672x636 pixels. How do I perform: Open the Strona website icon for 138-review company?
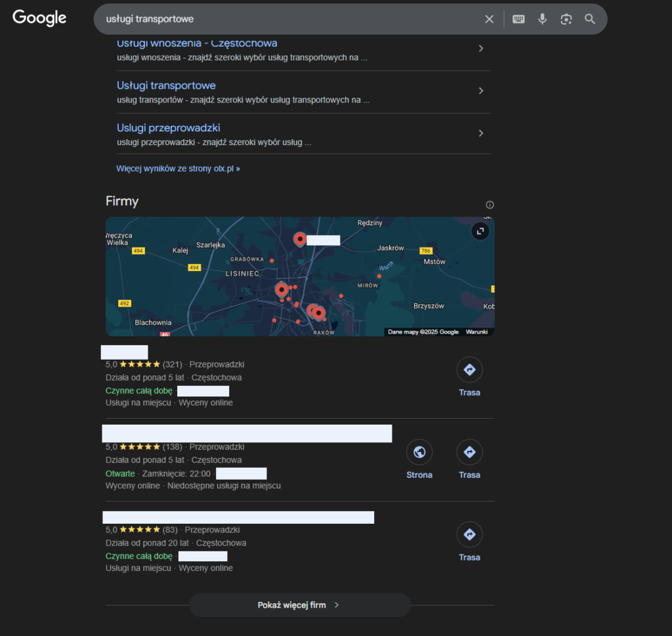point(419,452)
